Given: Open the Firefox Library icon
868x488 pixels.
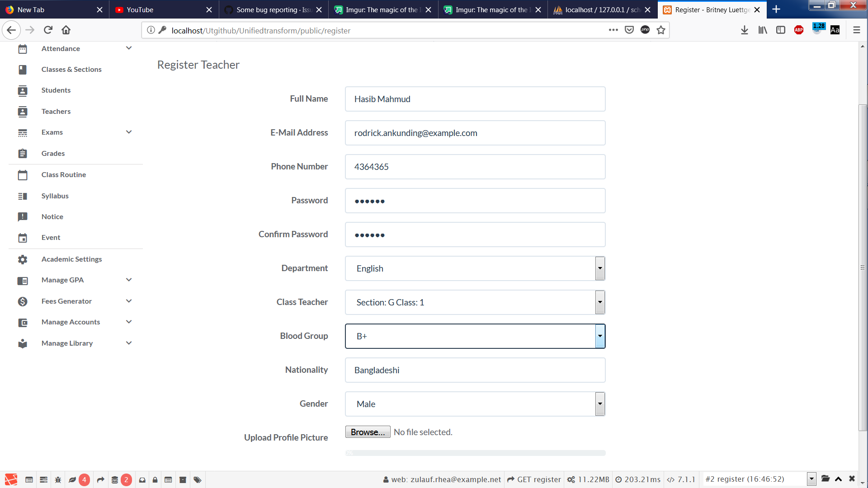Looking at the screenshot, I should coord(763,30).
